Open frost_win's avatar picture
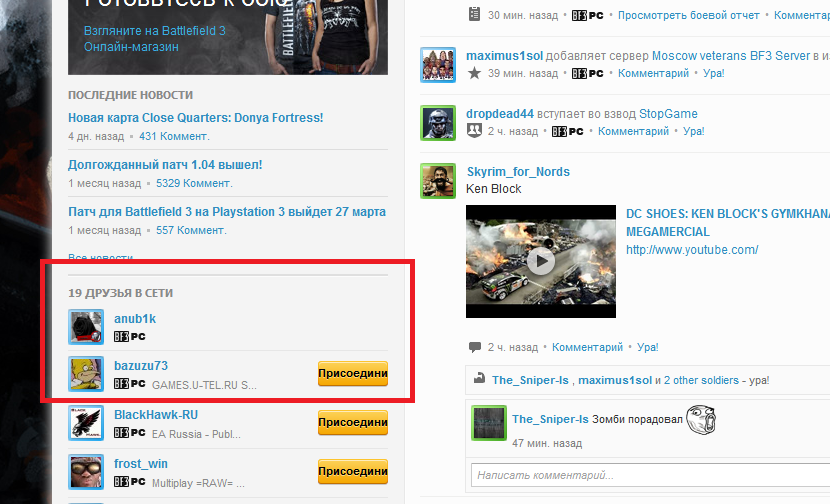Image resolution: width=830 pixels, height=504 pixels. pyautogui.click(x=86, y=472)
